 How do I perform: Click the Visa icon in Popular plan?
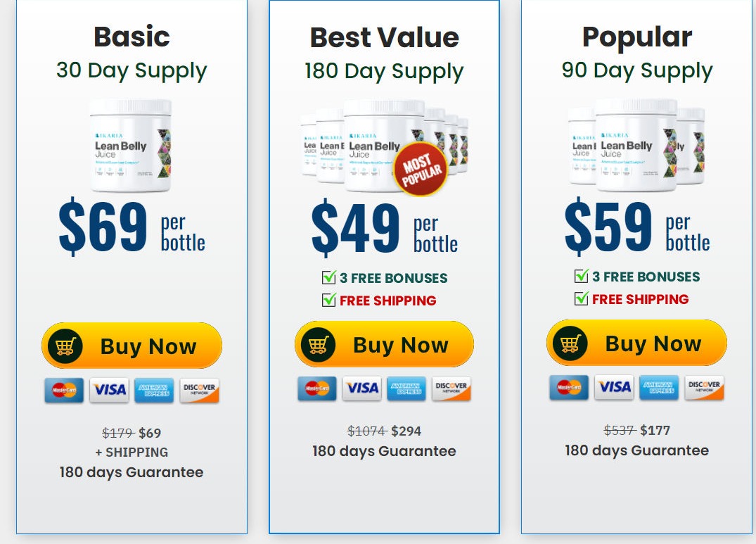(614, 388)
